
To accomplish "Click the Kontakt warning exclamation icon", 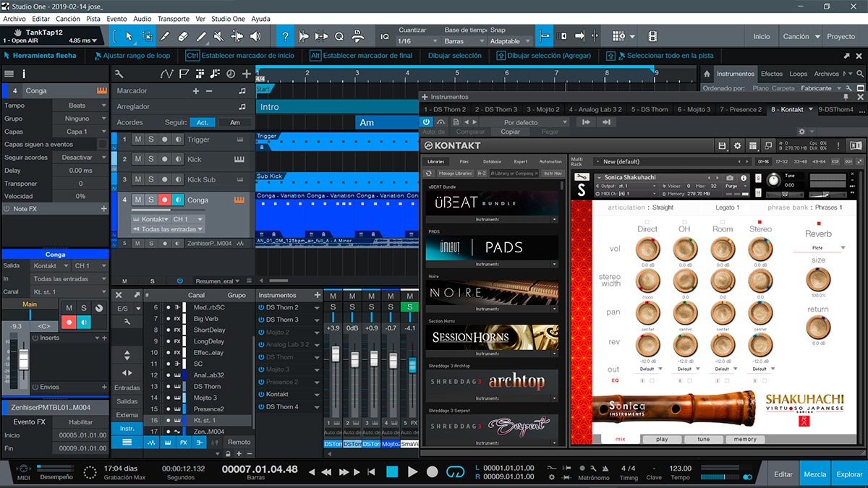I will tap(838, 145).
